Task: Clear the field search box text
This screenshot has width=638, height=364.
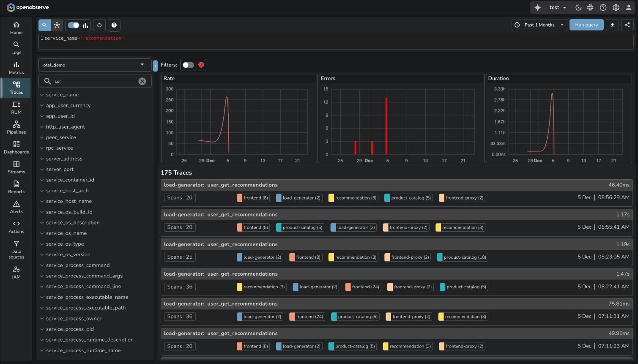Action: click(142, 81)
